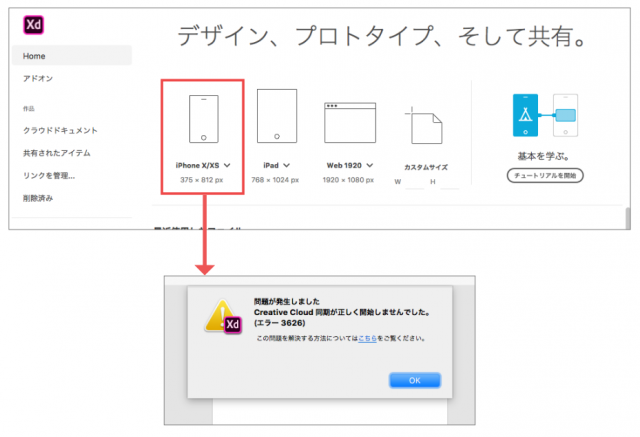
Task: Click the custom width W field
Action: click(415, 182)
